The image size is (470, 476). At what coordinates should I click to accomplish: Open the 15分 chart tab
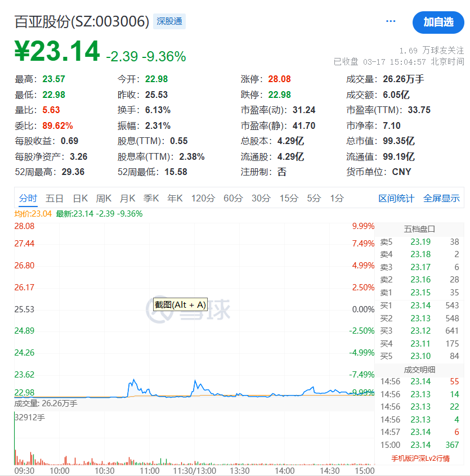(289, 198)
